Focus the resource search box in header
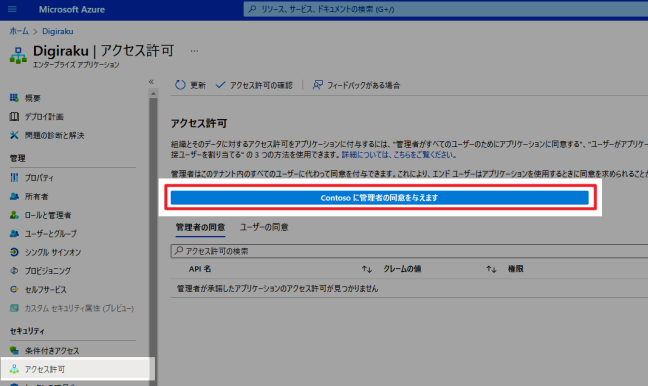The height and width of the screenshot is (386, 648). (446, 9)
